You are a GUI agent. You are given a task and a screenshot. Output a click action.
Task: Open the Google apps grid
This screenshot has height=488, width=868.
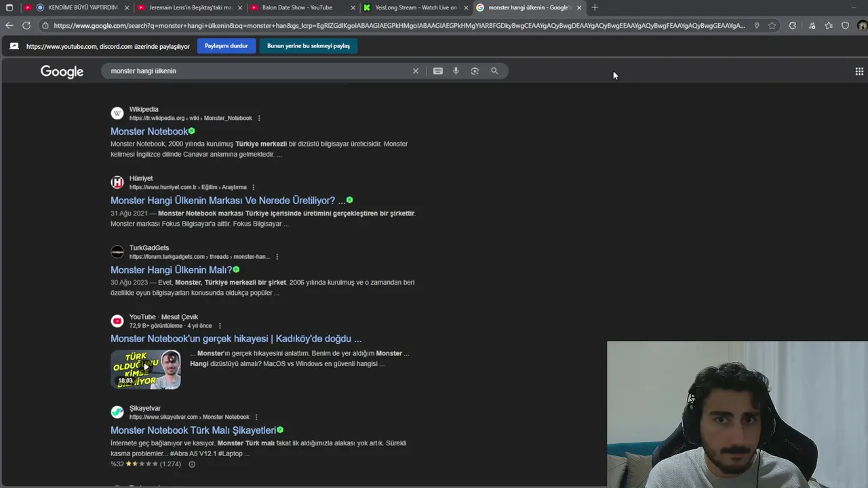coord(859,71)
